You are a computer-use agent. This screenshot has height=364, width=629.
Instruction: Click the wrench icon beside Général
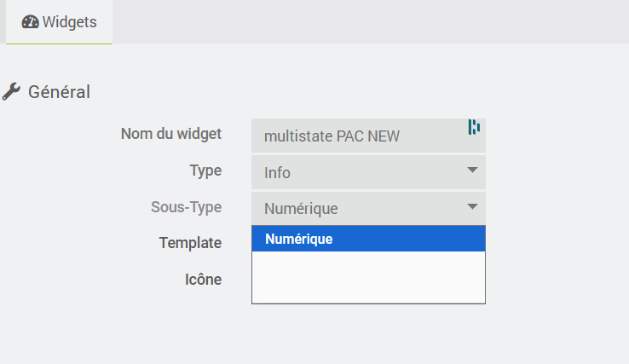point(11,91)
